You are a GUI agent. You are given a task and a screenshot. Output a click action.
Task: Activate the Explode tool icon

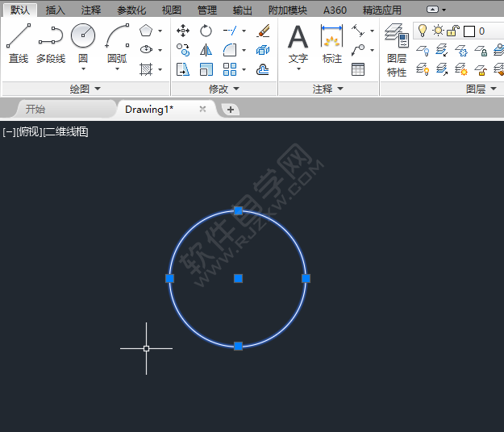(263, 50)
